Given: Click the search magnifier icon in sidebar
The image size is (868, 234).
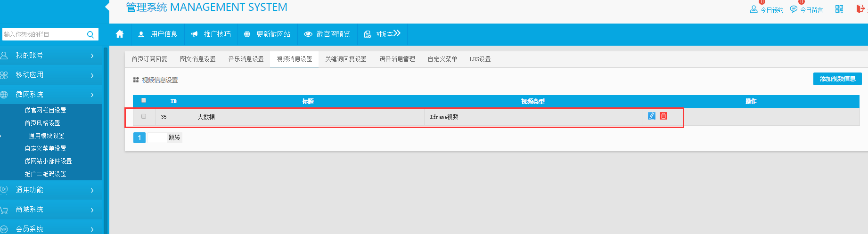Looking at the screenshot, I should 90,34.
